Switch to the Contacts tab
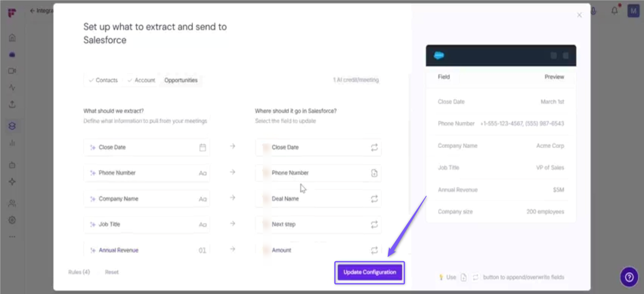Screen dimensions: 644x294 tap(103, 80)
